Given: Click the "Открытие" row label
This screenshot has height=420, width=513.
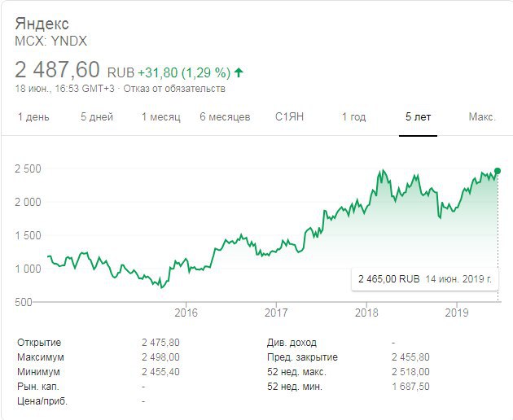Looking at the screenshot, I should pyautogui.click(x=39, y=343).
